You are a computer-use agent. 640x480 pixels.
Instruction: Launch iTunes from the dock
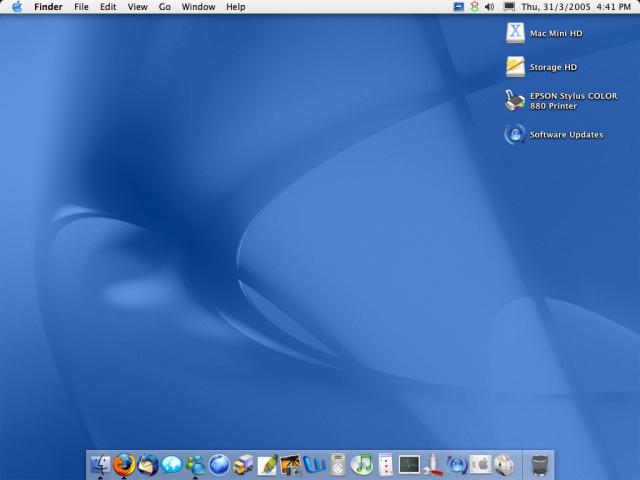click(x=362, y=465)
